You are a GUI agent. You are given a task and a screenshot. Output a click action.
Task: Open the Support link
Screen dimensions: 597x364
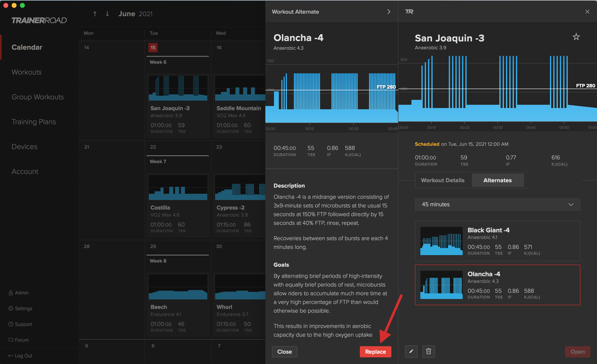(23, 324)
